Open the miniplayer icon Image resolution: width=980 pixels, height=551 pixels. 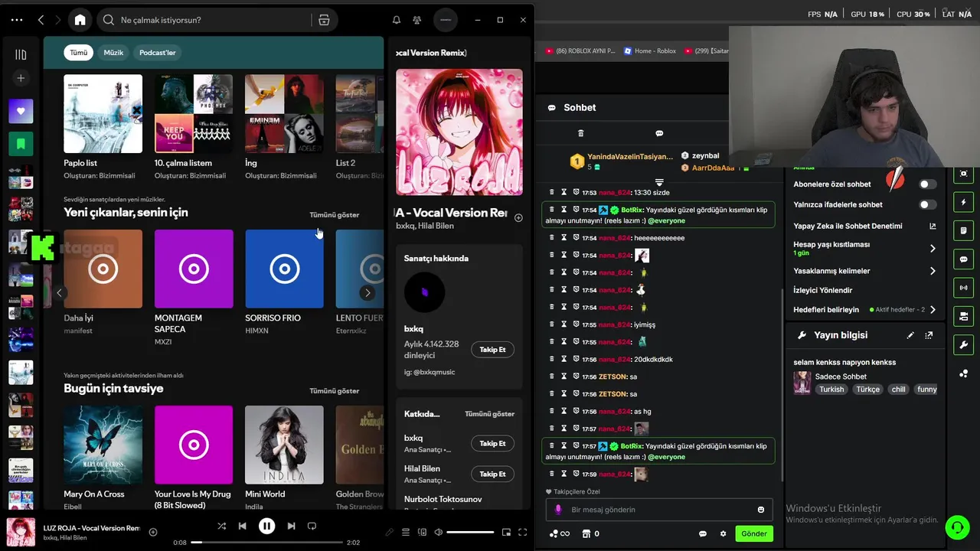point(506,532)
